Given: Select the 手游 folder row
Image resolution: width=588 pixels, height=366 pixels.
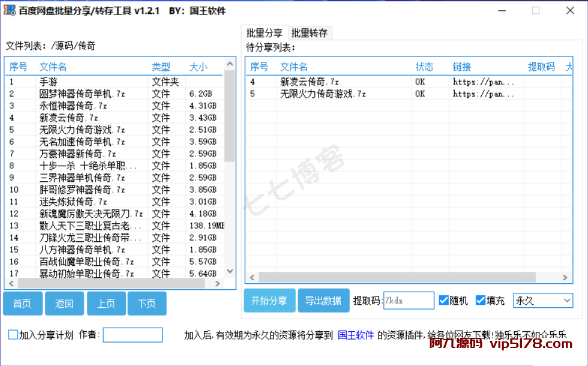Looking at the screenshot, I should tap(115, 82).
